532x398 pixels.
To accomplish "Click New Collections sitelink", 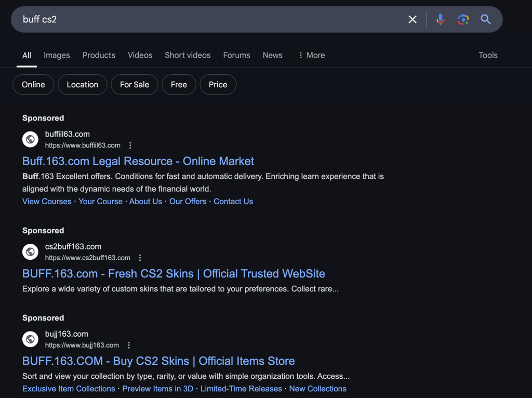I will pyautogui.click(x=317, y=389).
